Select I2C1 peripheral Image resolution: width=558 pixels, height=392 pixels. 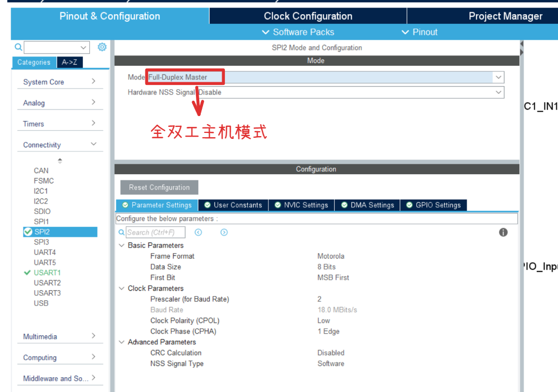(x=41, y=191)
